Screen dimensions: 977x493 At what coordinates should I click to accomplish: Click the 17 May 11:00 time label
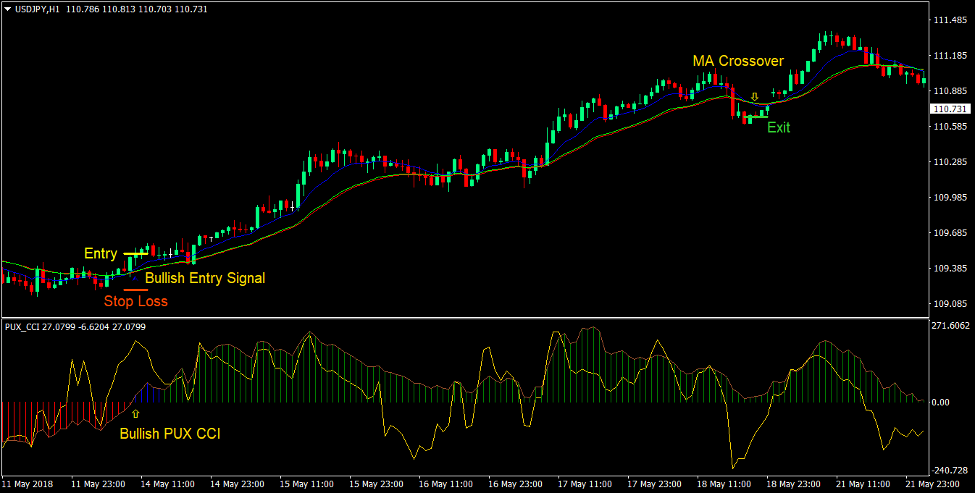pyautogui.click(x=585, y=484)
